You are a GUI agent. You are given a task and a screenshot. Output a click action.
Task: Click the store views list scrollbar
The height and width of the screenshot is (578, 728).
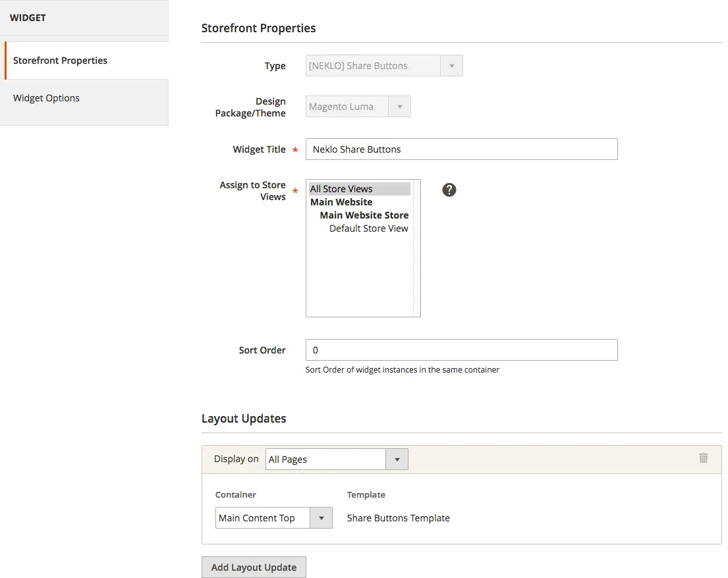coord(416,248)
